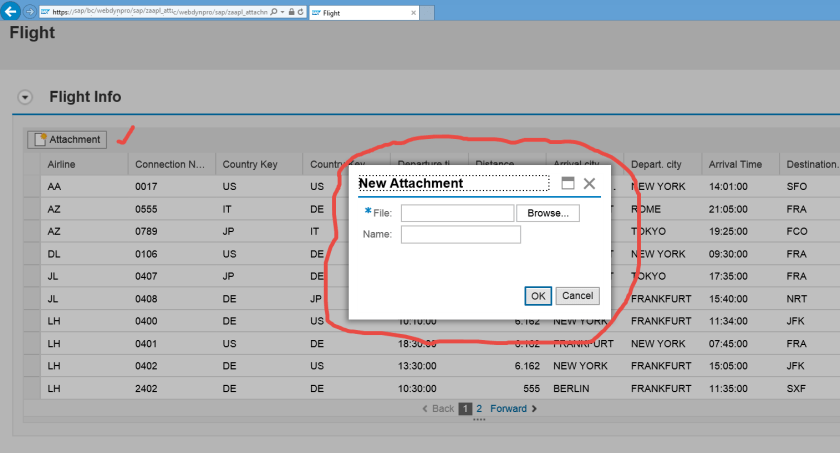The width and height of the screenshot is (840, 453).
Task: Click into the File input field
Action: tap(457, 213)
